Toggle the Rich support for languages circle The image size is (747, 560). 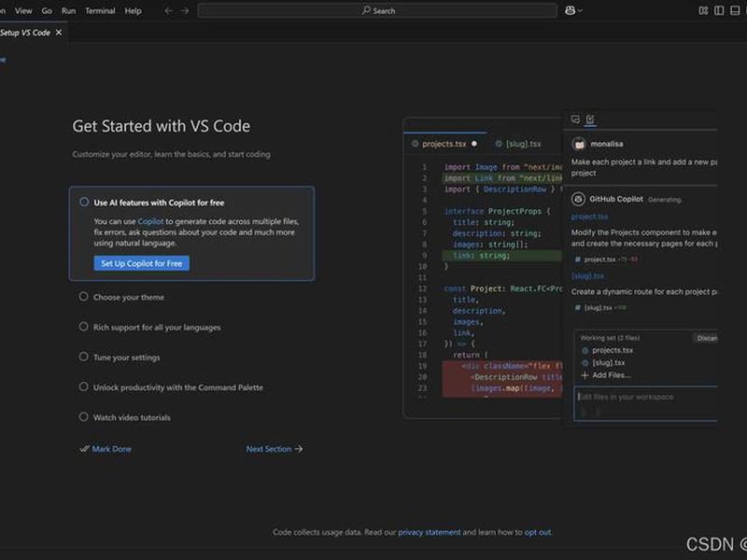click(x=83, y=327)
